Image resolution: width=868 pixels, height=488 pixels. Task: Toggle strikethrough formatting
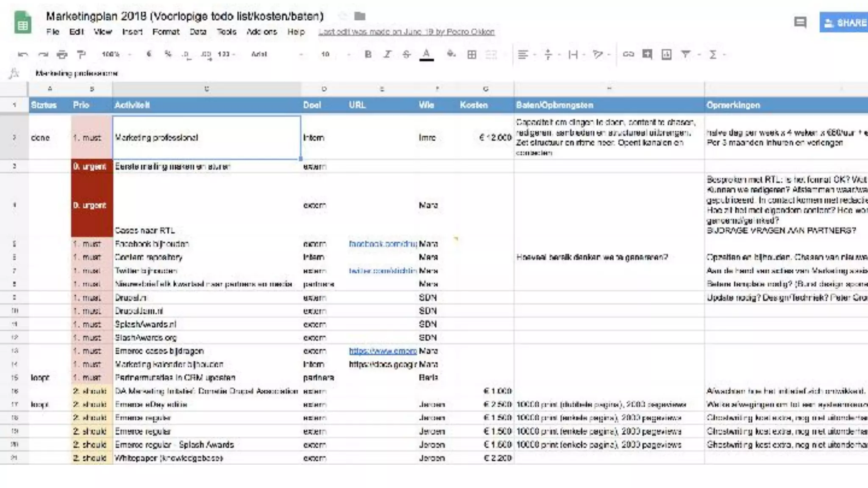[406, 54]
